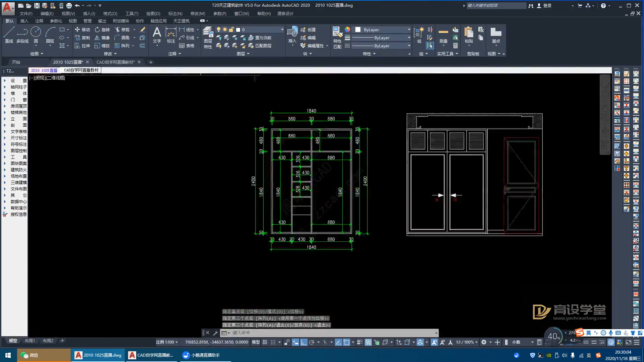Click the 置为当前 (Make Current) layer button

click(x=260, y=38)
